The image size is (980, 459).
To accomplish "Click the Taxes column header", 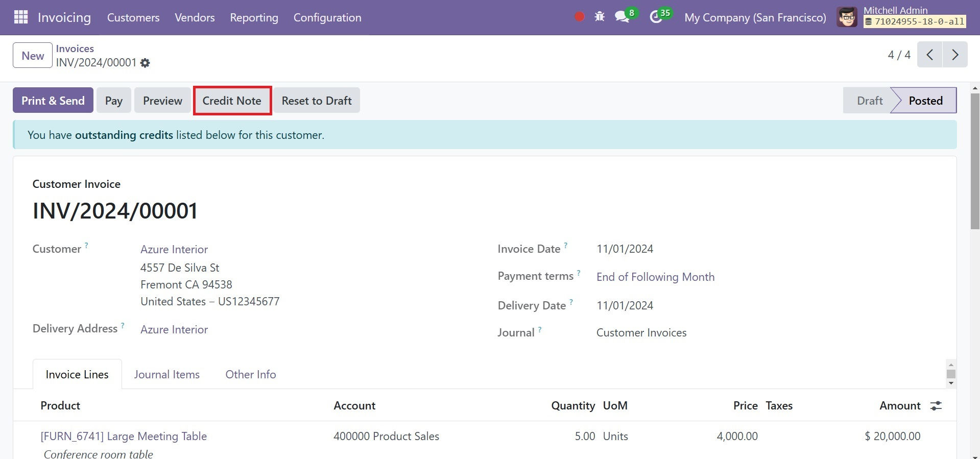I will [779, 405].
